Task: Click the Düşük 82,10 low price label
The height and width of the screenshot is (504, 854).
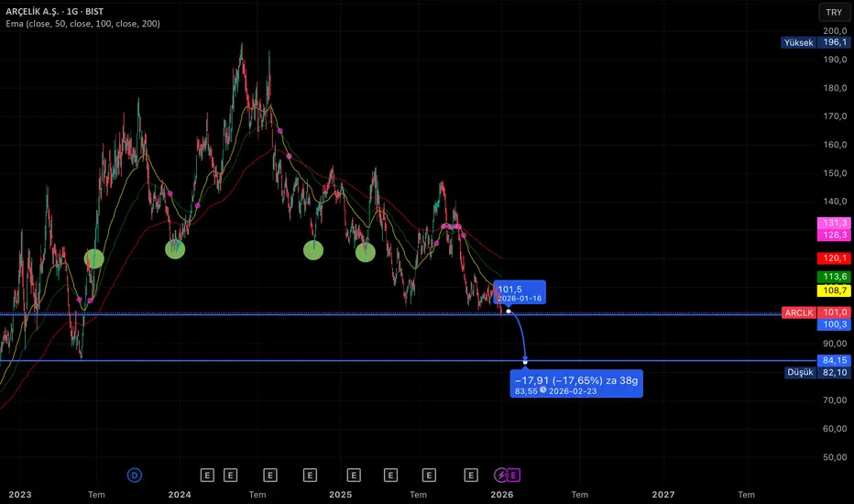Action: [817, 372]
